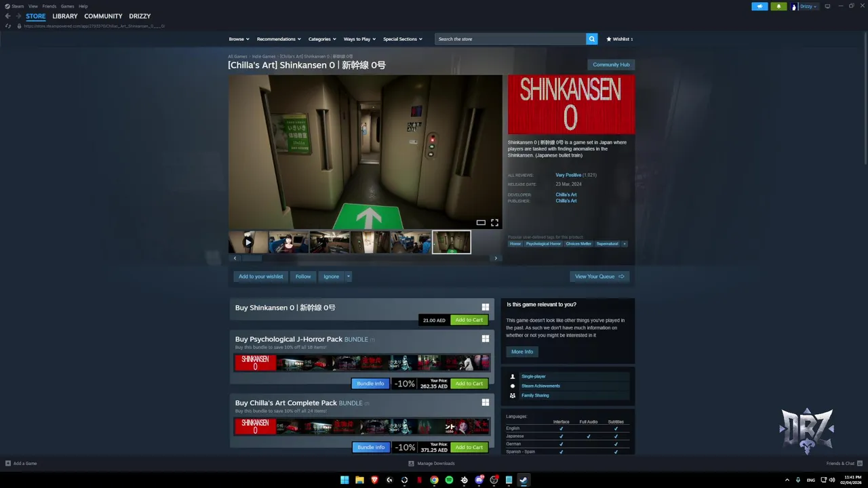868x488 pixels.
Task: Click the page vertical scrollbar
Action: [865, 98]
